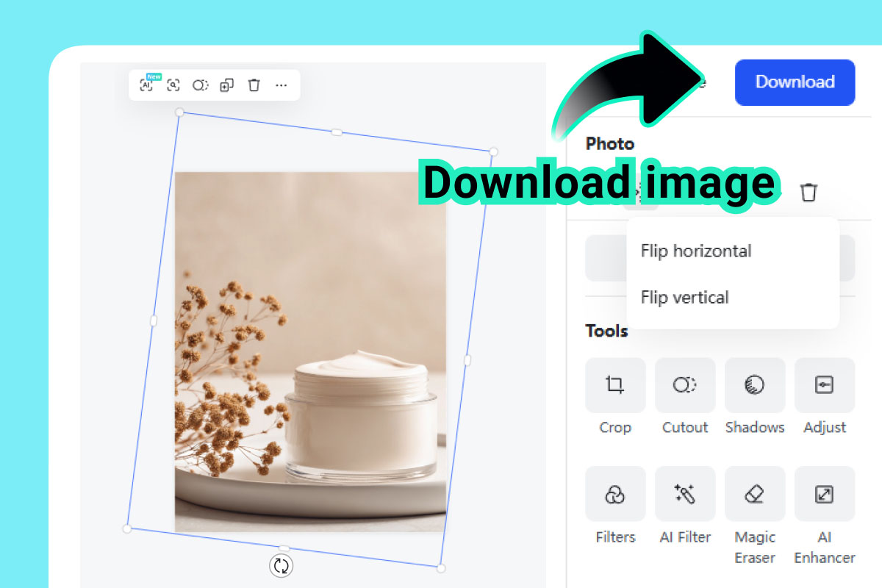
Task: Apply the AI Filter tool
Action: point(685,494)
